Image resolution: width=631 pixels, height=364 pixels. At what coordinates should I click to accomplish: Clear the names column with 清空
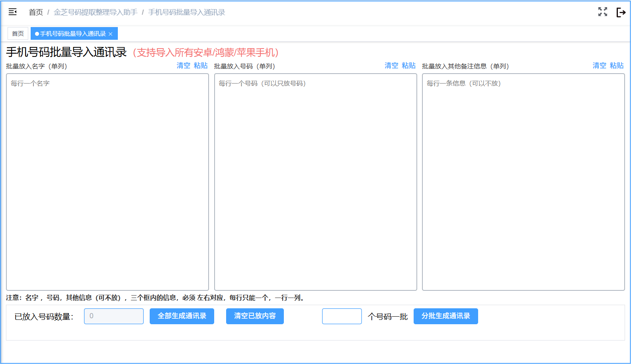point(184,66)
